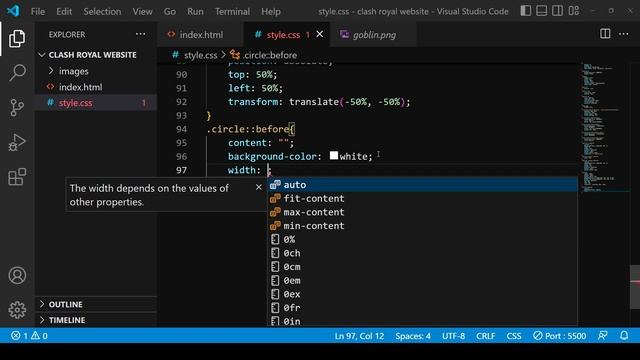Select the max-content suggestion
640x360 pixels.
422,212
